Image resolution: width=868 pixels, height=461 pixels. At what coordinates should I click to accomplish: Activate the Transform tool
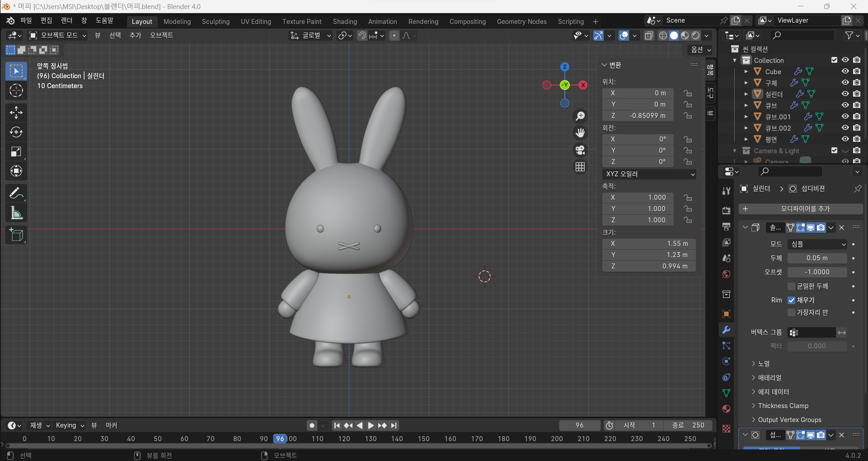(16, 171)
